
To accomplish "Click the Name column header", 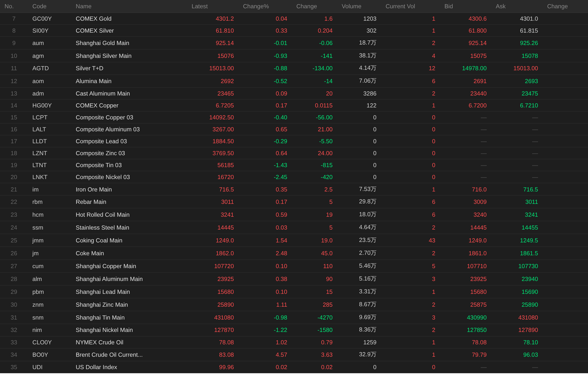I will [84, 6].
